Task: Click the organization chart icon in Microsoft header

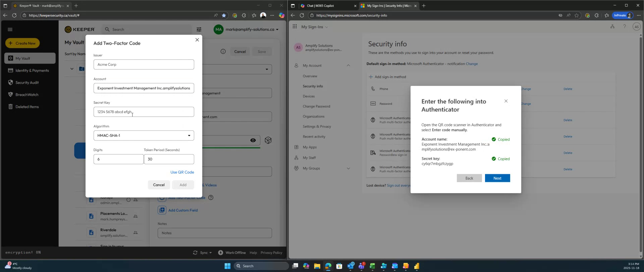Action: 612,27
